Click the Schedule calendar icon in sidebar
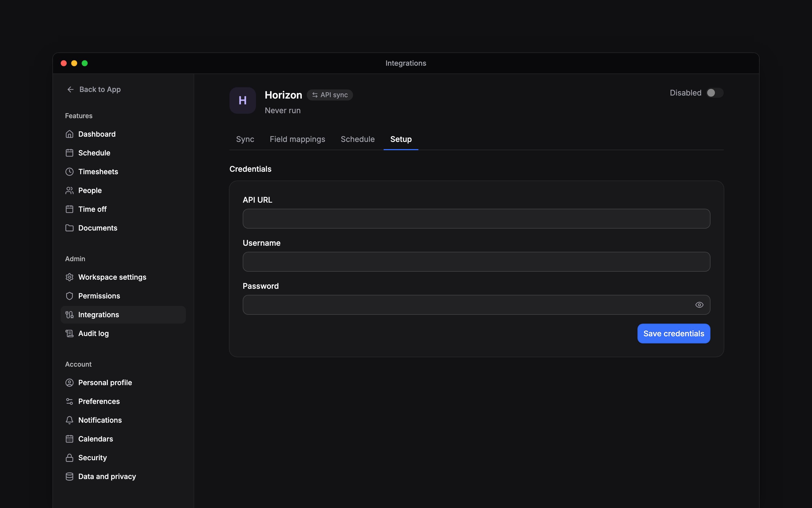 (70, 153)
